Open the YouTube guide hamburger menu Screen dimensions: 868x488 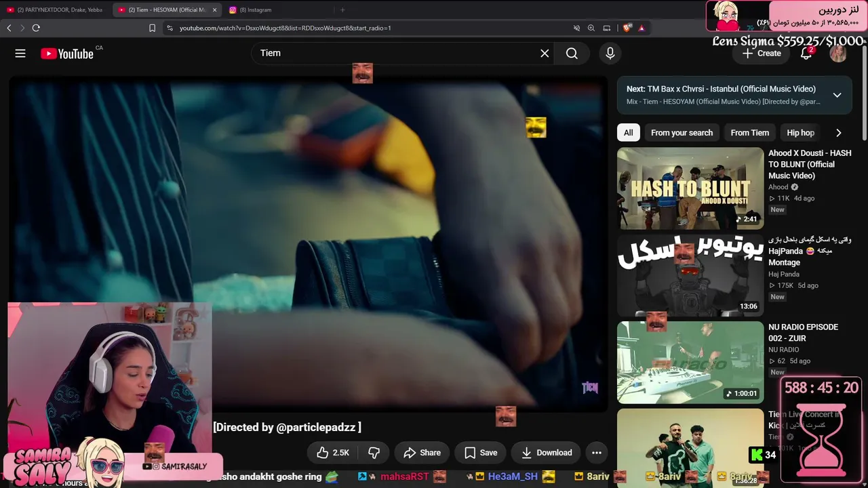pos(20,54)
